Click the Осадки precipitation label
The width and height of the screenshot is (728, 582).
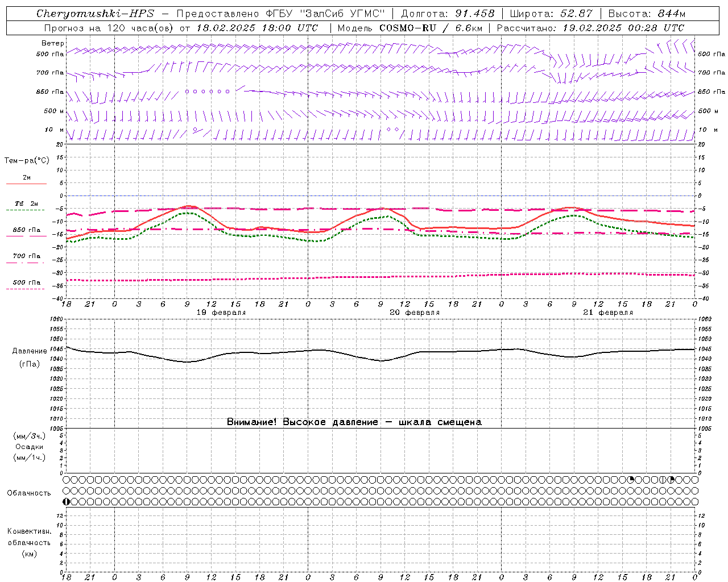pyautogui.click(x=30, y=447)
